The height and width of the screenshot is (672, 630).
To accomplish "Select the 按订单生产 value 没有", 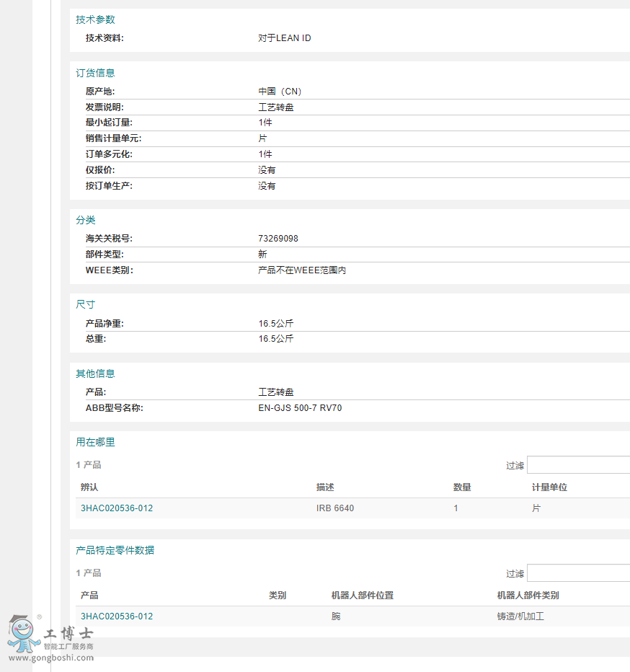I will tap(267, 186).
